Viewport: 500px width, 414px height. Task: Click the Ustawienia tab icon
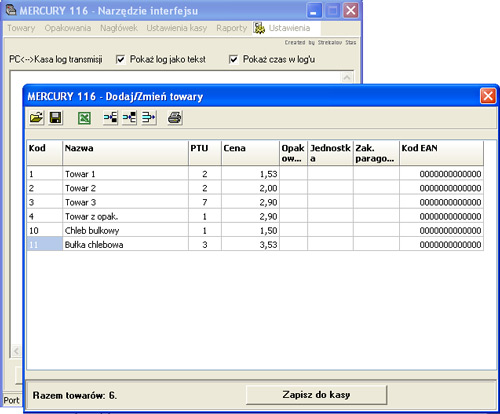point(259,28)
